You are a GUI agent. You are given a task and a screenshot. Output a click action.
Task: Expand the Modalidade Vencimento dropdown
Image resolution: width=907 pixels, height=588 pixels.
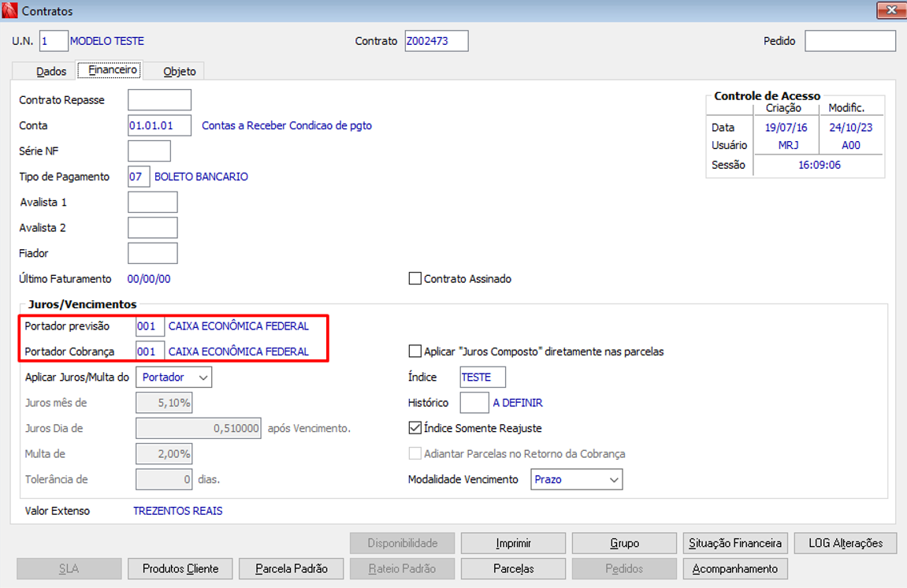(576, 479)
